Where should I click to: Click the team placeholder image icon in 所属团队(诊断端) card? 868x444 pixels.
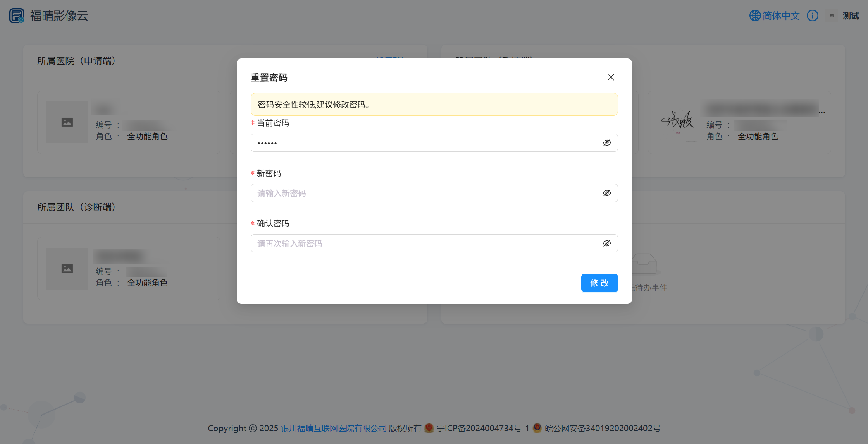[x=67, y=268]
